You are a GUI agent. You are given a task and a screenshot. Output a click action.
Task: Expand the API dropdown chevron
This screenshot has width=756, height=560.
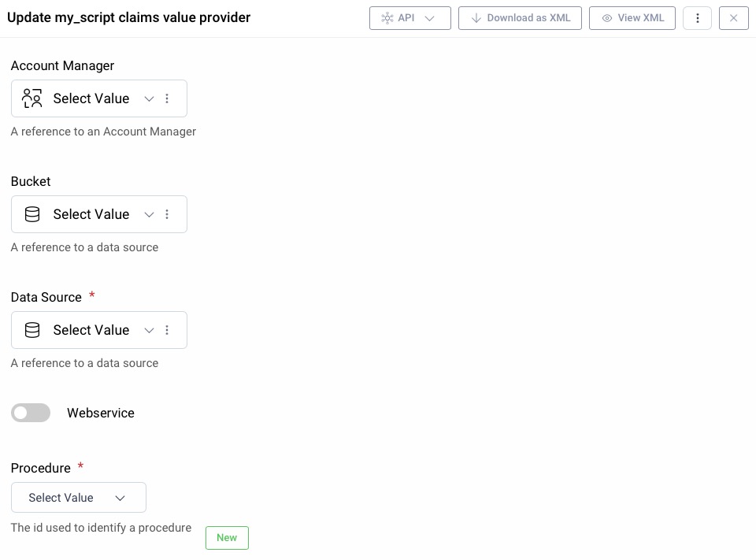430,17
